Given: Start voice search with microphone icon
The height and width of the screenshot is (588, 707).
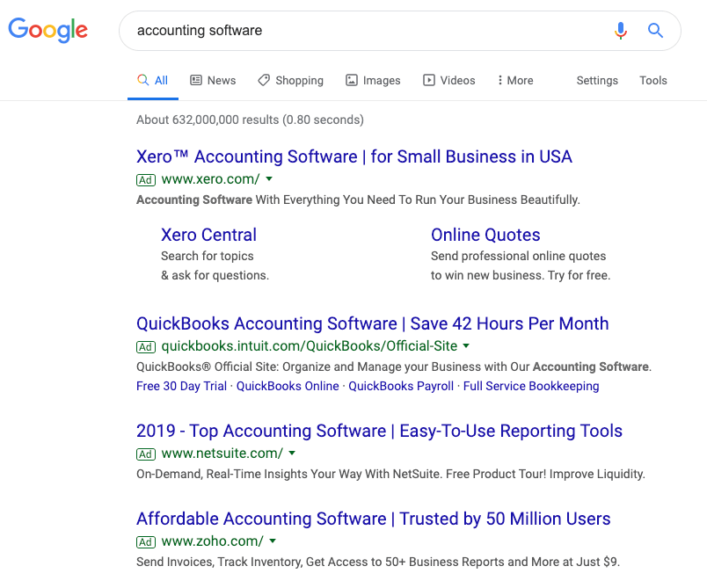Looking at the screenshot, I should click(x=621, y=31).
